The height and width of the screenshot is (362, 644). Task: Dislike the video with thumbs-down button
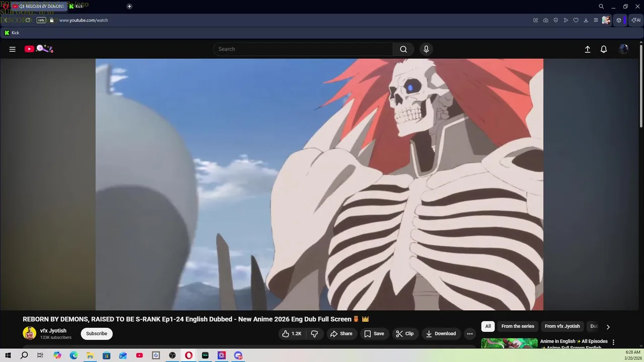[314, 334]
